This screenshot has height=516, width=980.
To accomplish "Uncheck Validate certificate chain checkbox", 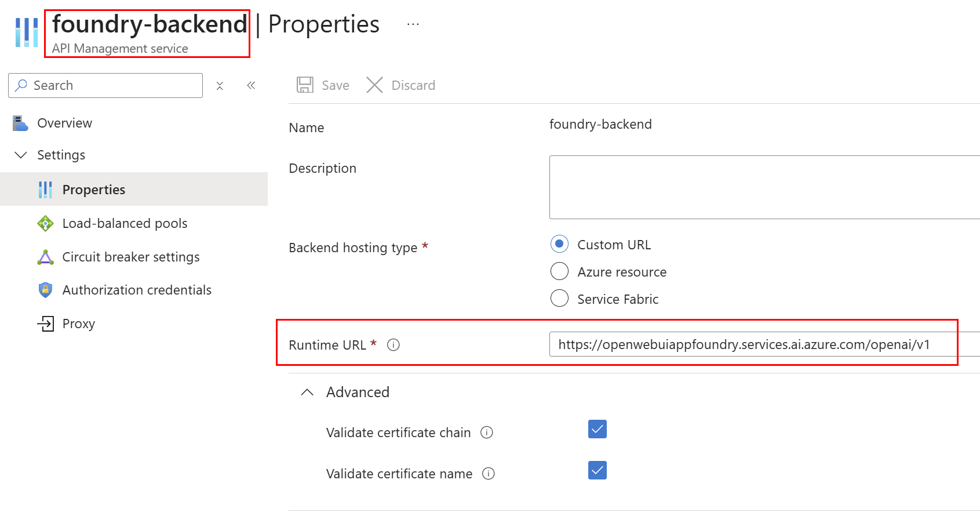I will pos(597,429).
